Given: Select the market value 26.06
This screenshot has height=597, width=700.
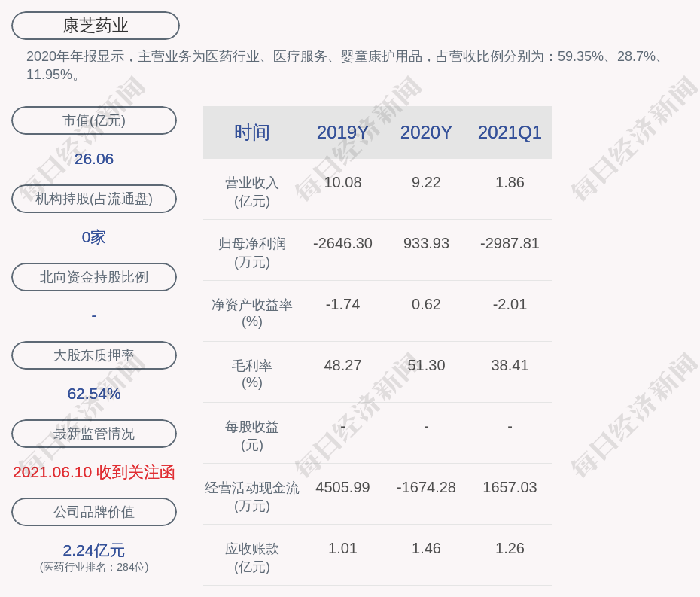Looking at the screenshot, I should point(94,159).
